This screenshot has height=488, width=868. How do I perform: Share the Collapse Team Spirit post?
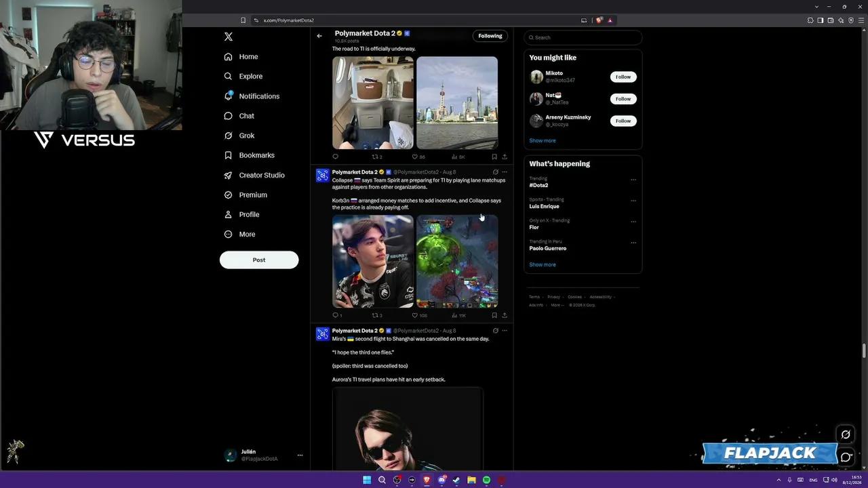coord(505,315)
